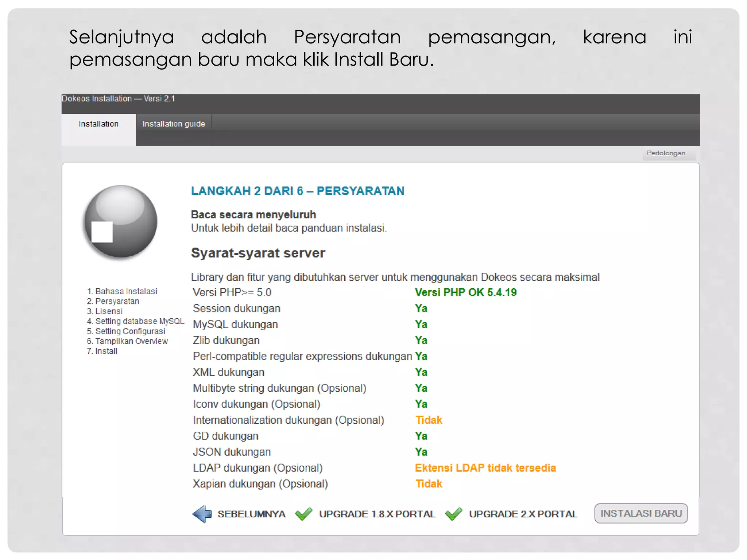Click the Xapian dukungan (Opsional) label
This screenshot has height=560, width=747.
[x=260, y=484]
